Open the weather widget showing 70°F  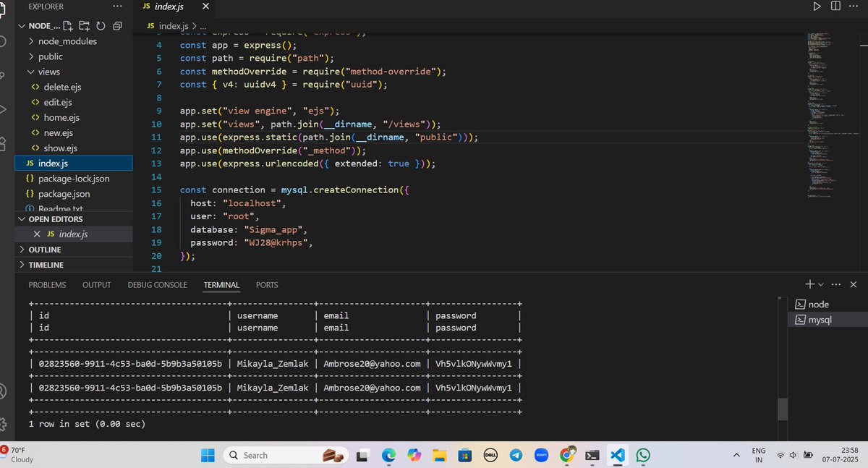17,454
